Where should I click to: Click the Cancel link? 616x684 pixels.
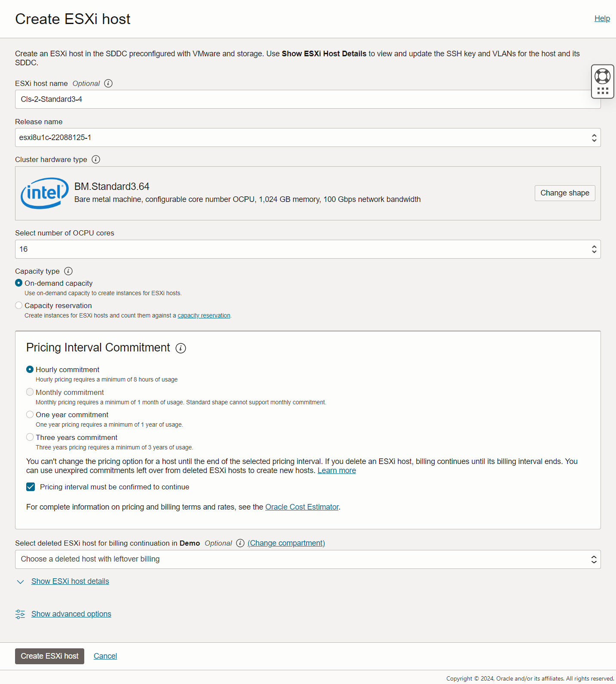click(105, 656)
